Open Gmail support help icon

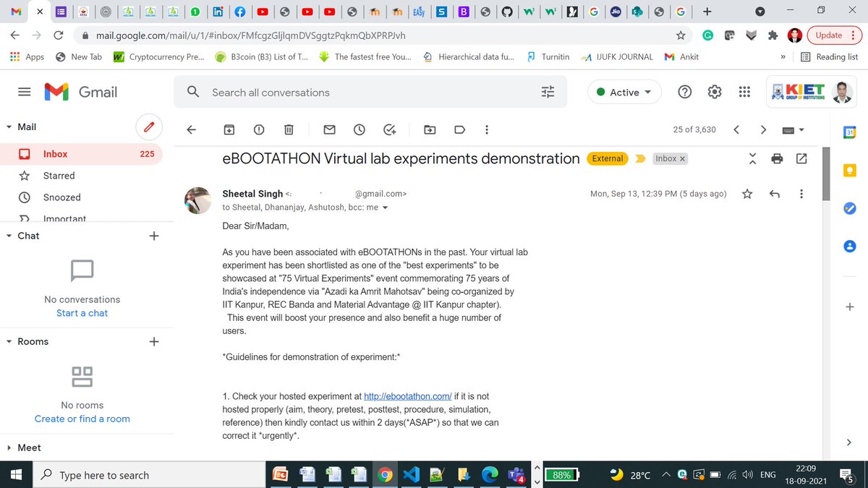(684, 92)
